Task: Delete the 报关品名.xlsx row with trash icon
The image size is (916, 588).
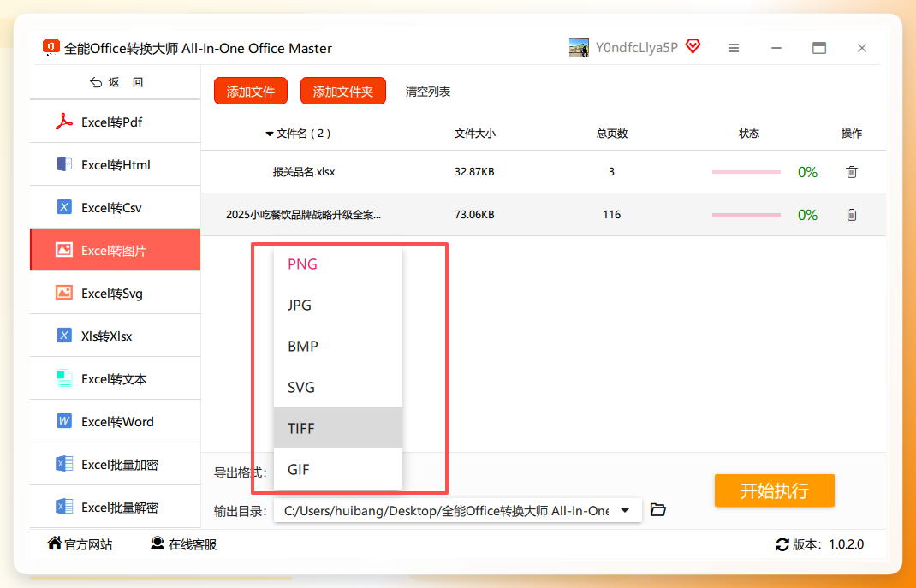Action: 852,172
